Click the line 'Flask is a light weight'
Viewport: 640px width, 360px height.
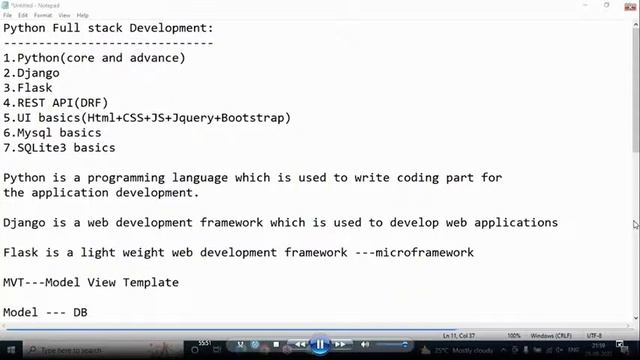coord(238,253)
